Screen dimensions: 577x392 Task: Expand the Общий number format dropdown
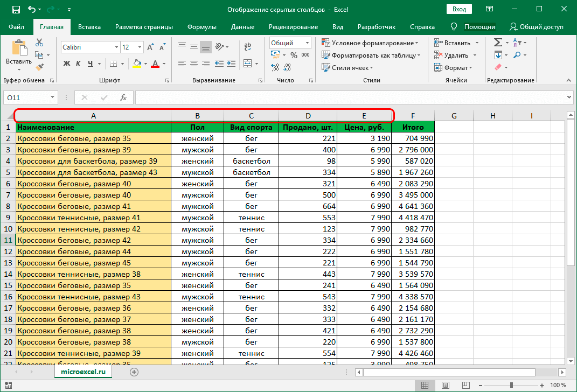pyautogui.click(x=308, y=43)
